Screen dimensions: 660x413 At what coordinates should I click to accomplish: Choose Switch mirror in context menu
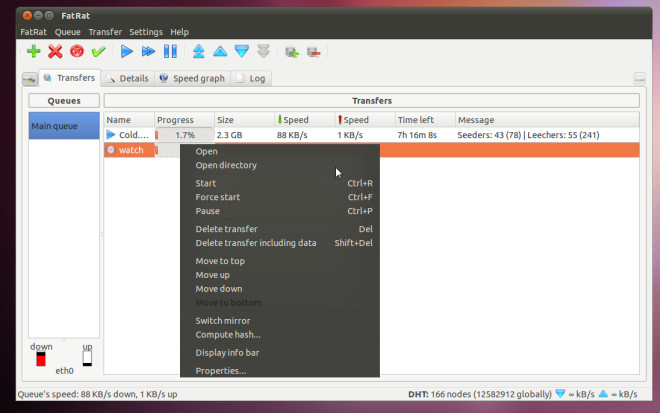pos(280,321)
